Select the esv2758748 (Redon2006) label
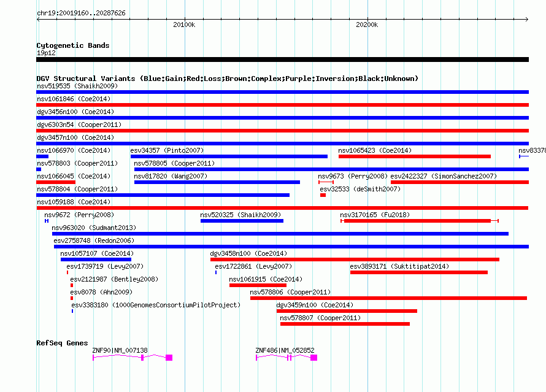The image size is (546, 392). (x=94, y=240)
